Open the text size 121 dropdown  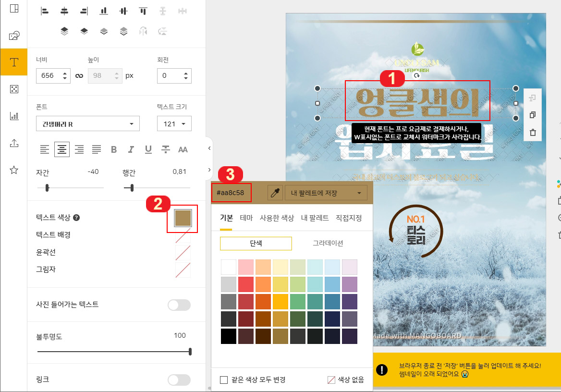[x=174, y=123]
